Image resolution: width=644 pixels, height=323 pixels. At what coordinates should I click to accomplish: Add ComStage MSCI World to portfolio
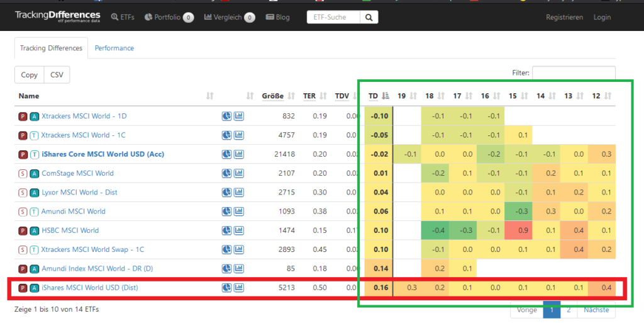coord(226,173)
